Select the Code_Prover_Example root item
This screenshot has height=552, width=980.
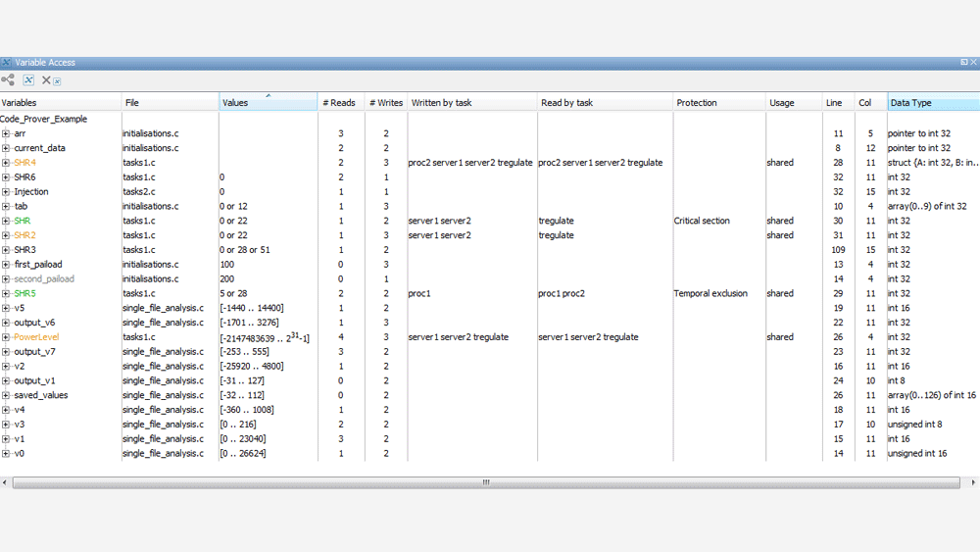(44, 120)
